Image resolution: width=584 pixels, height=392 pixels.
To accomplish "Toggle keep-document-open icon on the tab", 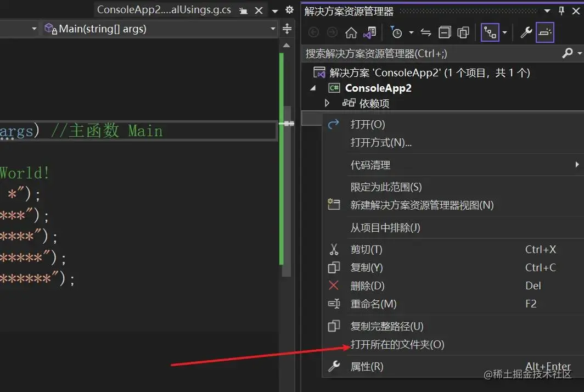I will pyautogui.click(x=242, y=9).
